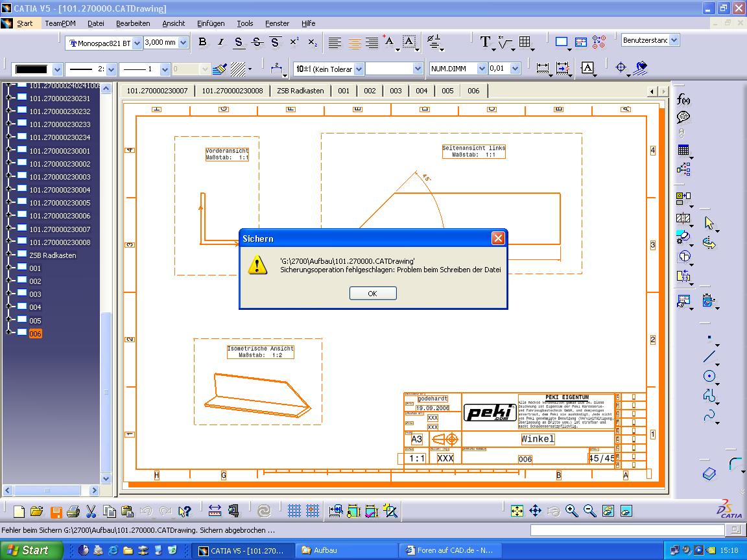Open the Tools menu
The height and width of the screenshot is (560, 747).
(245, 23)
